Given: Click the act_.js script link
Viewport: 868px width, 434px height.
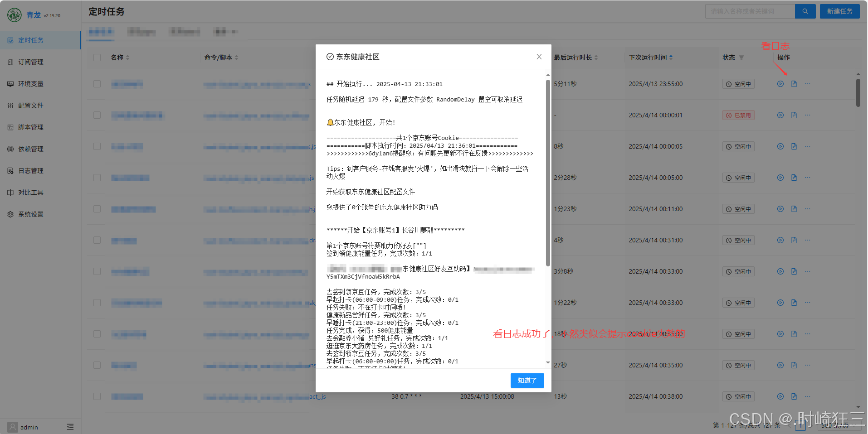Looking at the screenshot, I should click(x=317, y=396).
